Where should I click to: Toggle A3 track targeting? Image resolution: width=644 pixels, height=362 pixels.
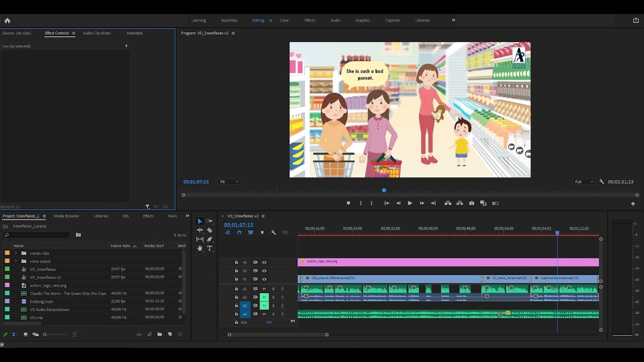245,306
